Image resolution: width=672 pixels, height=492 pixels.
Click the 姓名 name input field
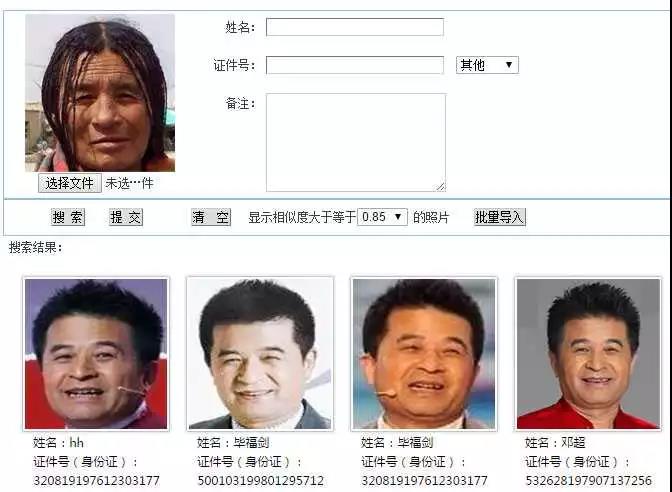point(354,27)
